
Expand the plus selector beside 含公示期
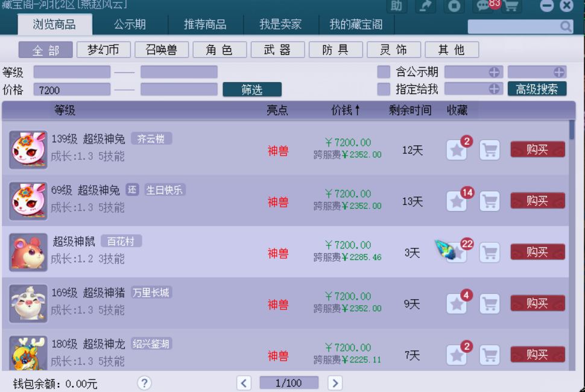(x=494, y=72)
